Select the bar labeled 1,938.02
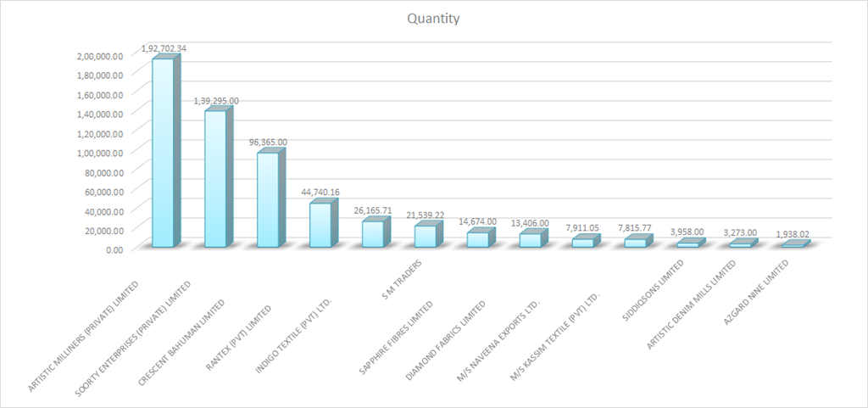This screenshot has height=408, width=868. tap(797, 243)
